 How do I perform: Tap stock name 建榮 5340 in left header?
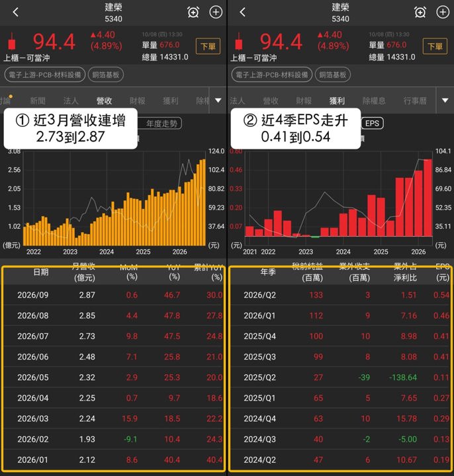(x=113, y=13)
